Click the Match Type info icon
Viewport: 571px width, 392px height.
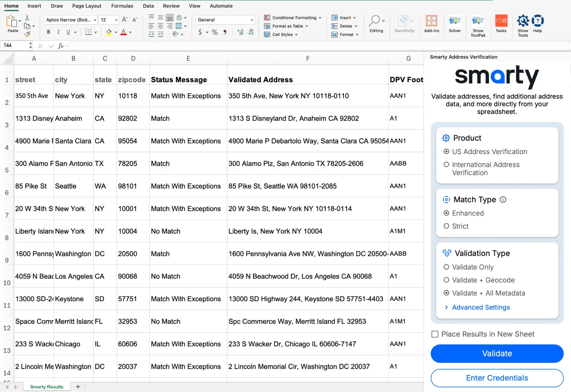[x=503, y=200]
